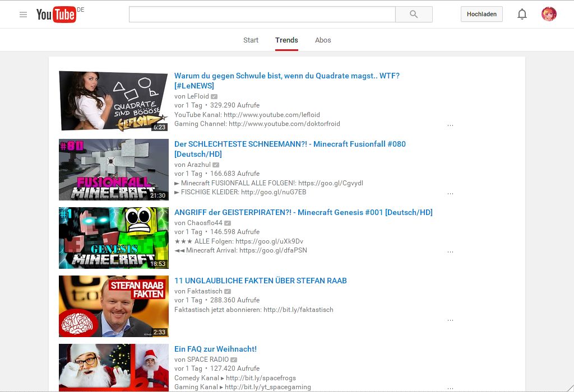This screenshot has height=392, width=574.
Task: Open the user avatar menu
Action: point(549,14)
